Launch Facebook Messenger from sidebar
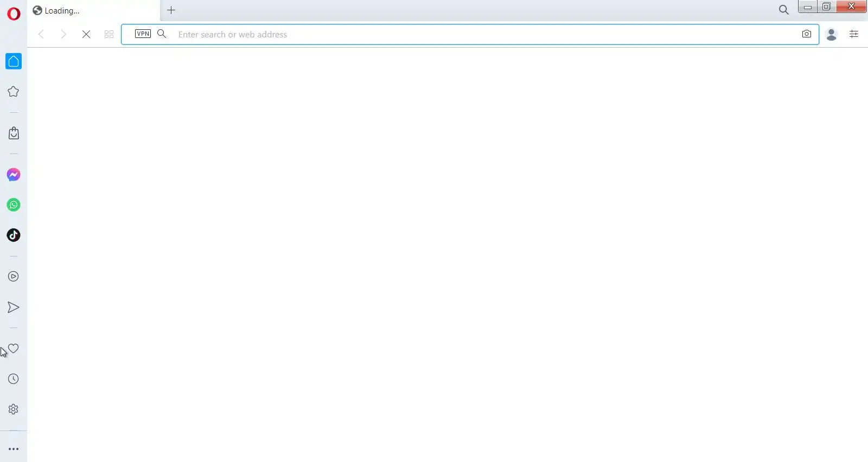Image resolution: width=868 pixels, height=462 pixels. (14, 175)
